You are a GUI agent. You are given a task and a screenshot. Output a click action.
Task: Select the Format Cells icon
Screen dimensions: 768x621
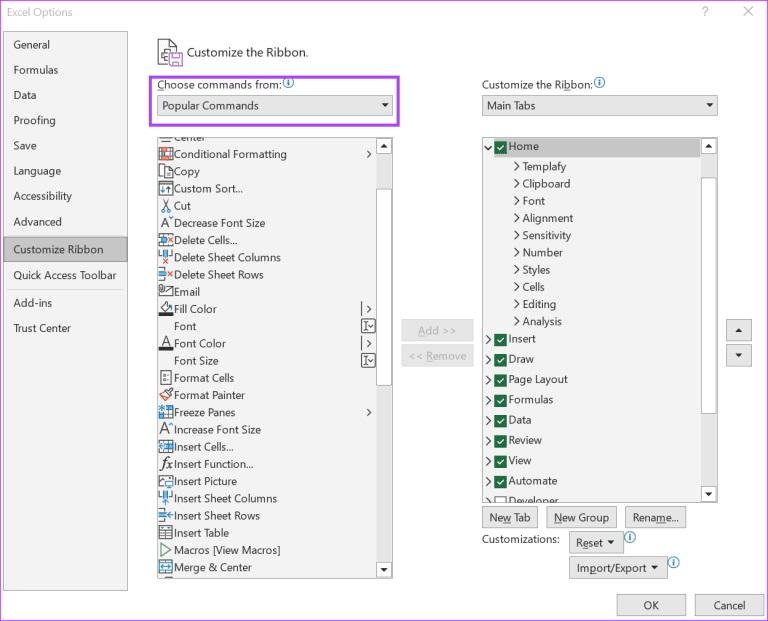pos(166,378)
